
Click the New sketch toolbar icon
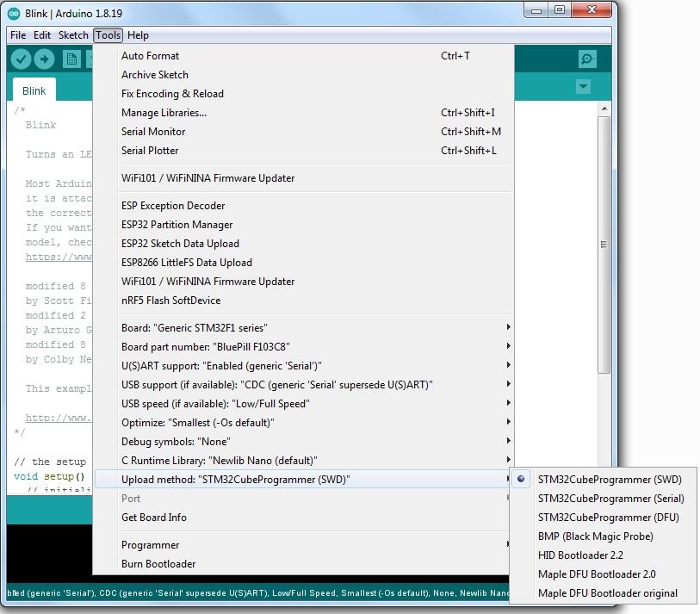(71, 59)
